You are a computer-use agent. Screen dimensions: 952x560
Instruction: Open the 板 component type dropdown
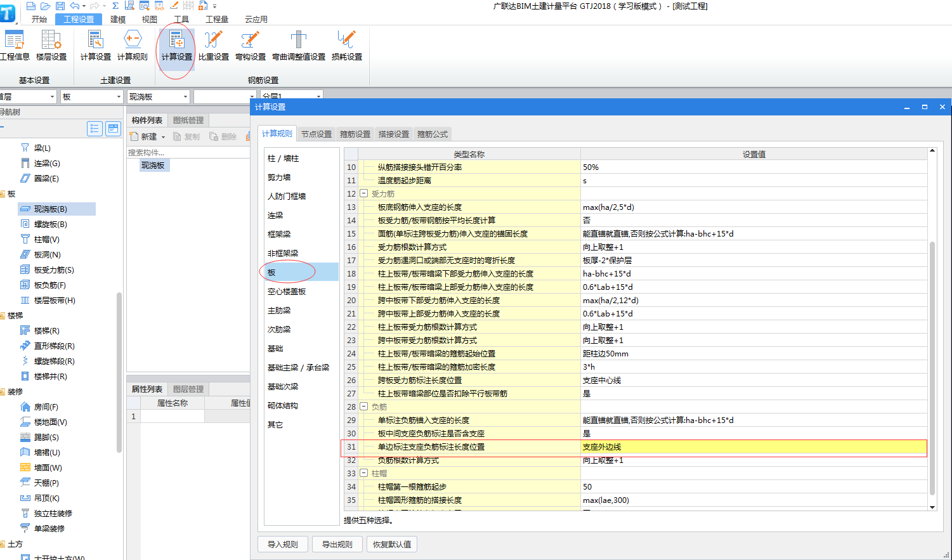[118, 96]
